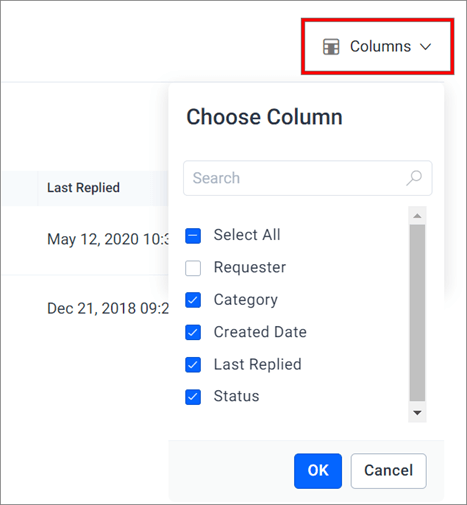
Task: Uncheck the Category column checkbox
Action: [193, 300]
